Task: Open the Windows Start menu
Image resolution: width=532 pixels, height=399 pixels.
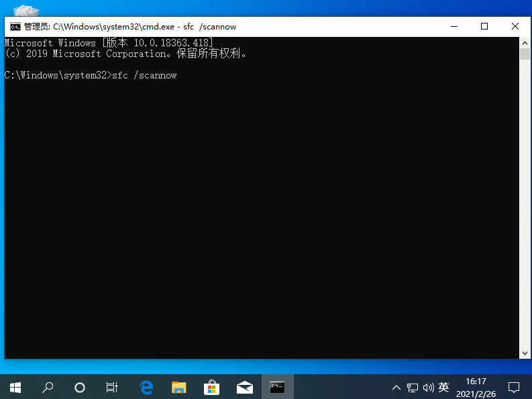Action: click(x=15, y=387)
